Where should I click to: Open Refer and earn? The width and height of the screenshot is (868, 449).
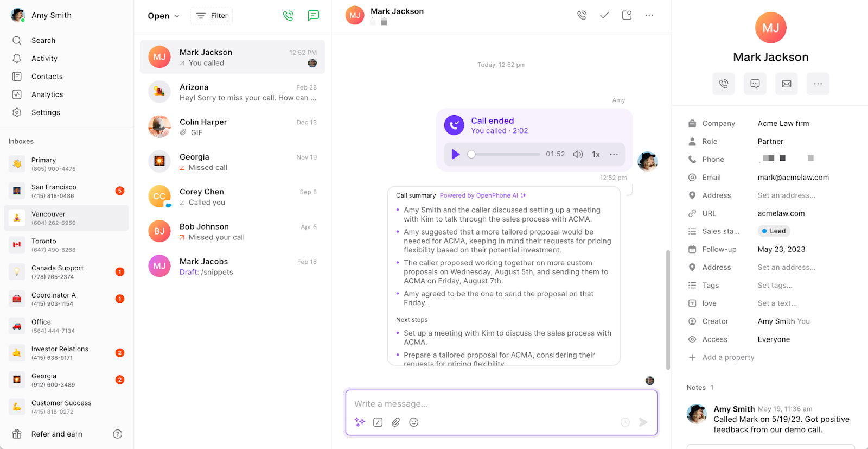point(56,434)
